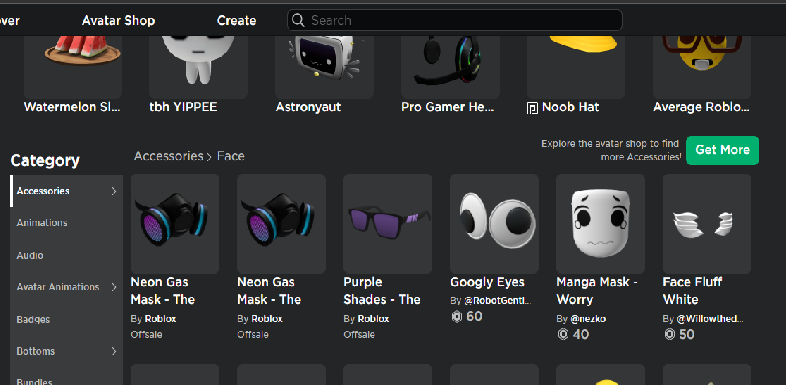Click the Pro Gamer He... item name
The image size is (786, 385).
pos(448,107)
